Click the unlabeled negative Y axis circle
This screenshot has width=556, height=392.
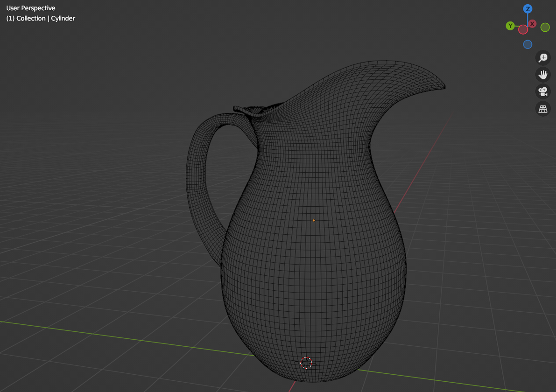545,27
